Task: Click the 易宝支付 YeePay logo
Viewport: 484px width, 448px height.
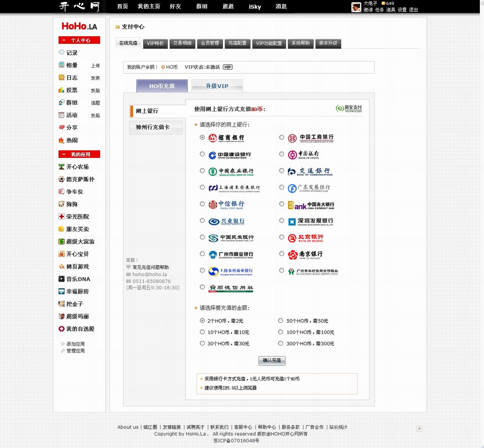Action: point(349,108)
